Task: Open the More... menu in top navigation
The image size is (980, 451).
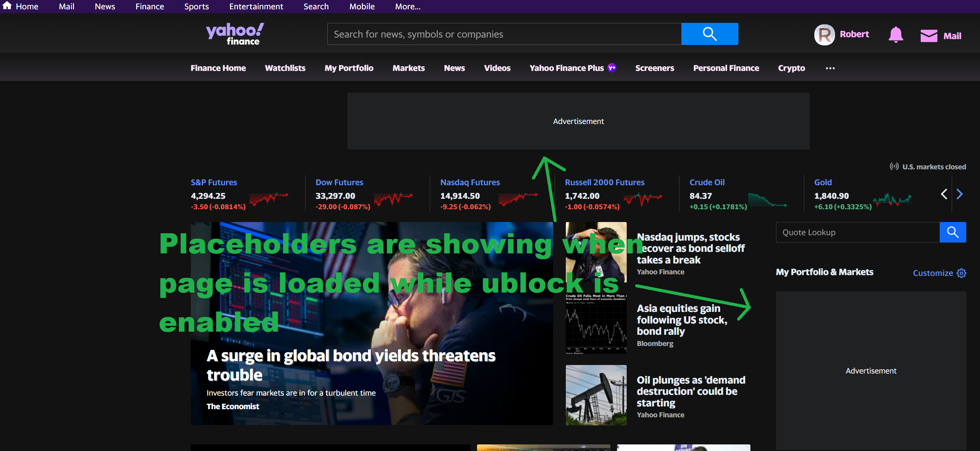Action: click(x=408, y=6)
